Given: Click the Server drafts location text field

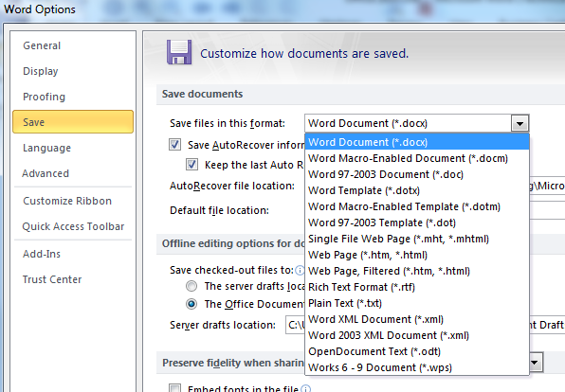Looking at the screenshot, I should (x=295, y=325).
